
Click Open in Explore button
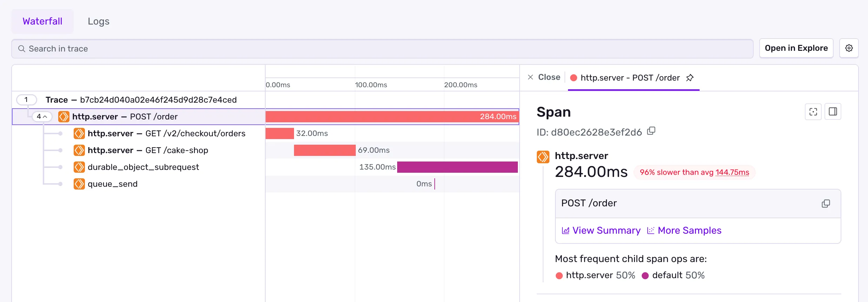click(x=796, y=48)
